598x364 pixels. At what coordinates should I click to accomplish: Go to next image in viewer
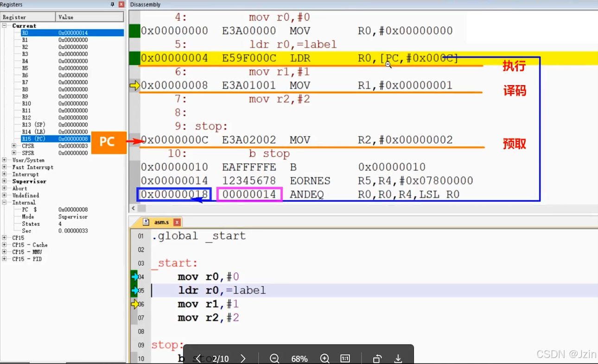point(242,358)
